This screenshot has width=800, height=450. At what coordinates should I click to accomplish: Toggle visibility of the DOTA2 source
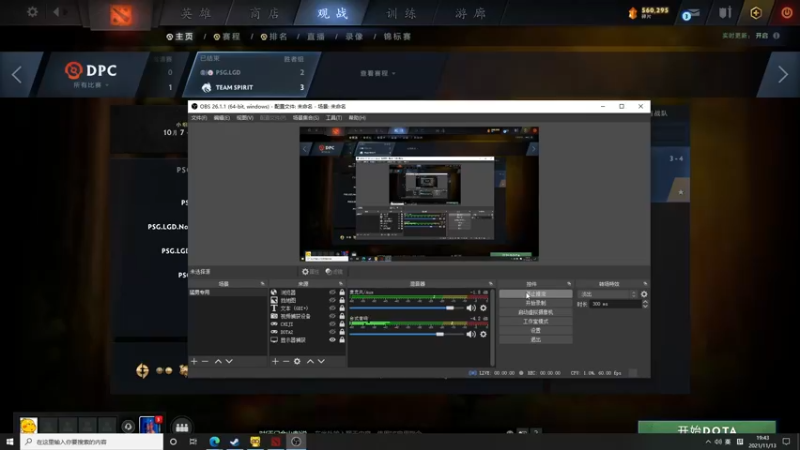332,332
